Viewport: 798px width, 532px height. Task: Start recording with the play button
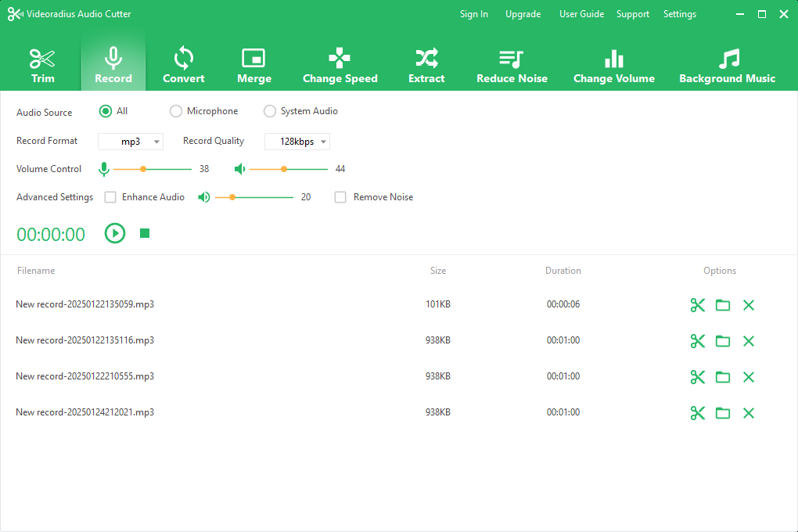(x=115, y=233)
